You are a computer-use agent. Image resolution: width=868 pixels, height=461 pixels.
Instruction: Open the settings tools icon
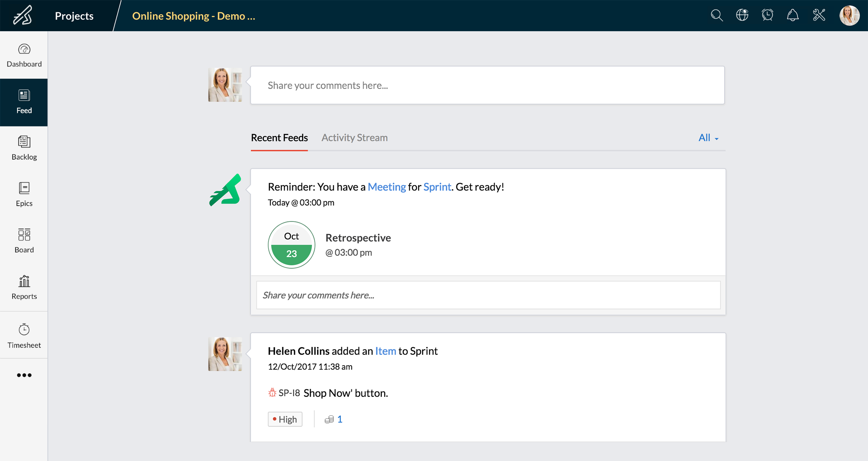click(x=819, y=15)
